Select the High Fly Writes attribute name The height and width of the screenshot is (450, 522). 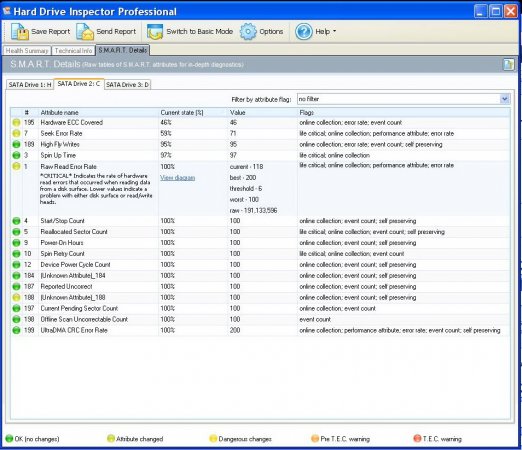[60, 144]
